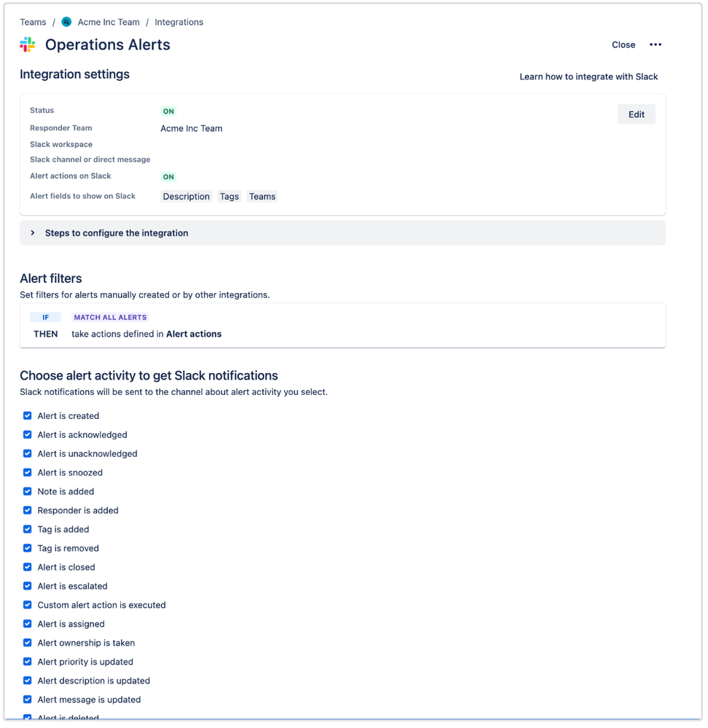
Task: Click the Status ON badge
Action: click(x=168, y=111)
